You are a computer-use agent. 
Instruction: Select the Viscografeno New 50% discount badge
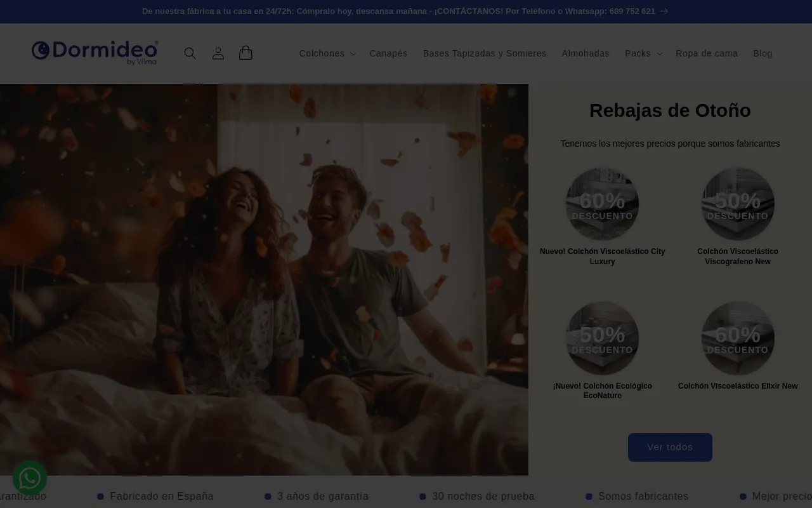point(737,204)
